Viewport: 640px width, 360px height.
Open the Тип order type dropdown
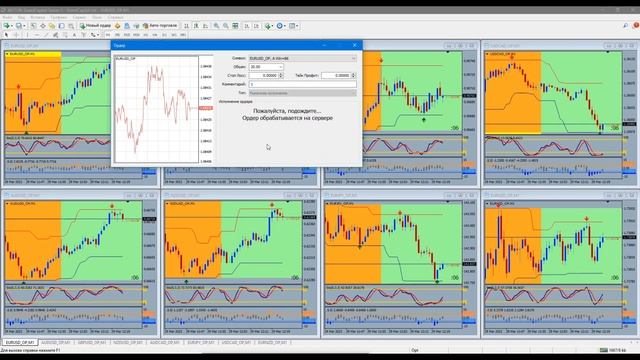(302, 93)
